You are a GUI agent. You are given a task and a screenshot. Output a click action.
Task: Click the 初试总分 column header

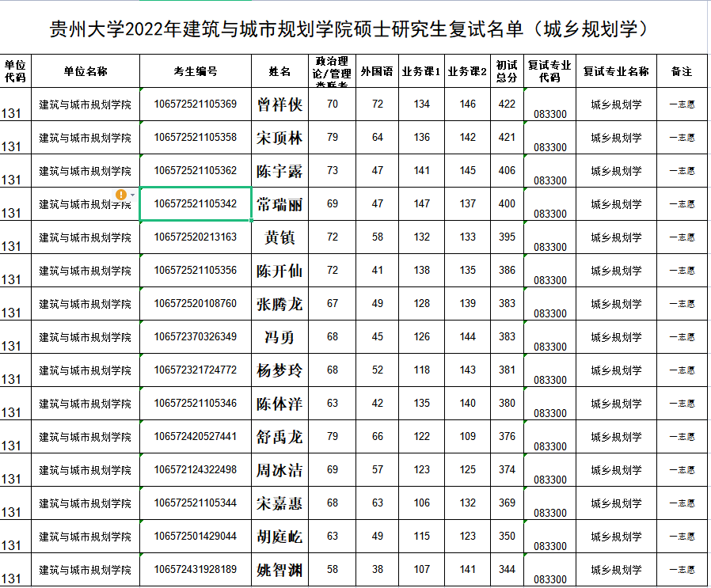click(507, 71)
